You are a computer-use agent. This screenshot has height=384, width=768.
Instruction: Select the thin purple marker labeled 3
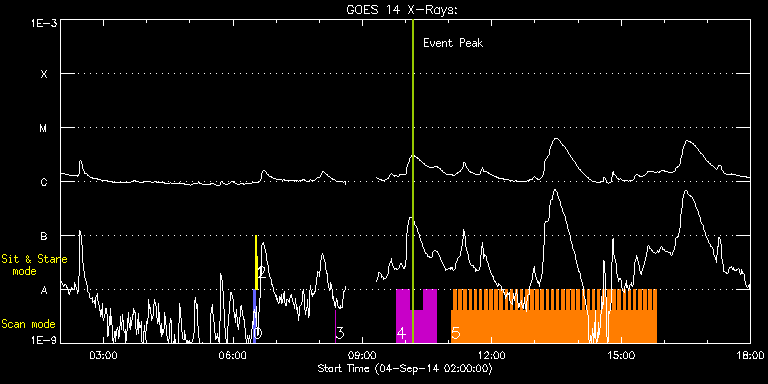tap(336, 326)
